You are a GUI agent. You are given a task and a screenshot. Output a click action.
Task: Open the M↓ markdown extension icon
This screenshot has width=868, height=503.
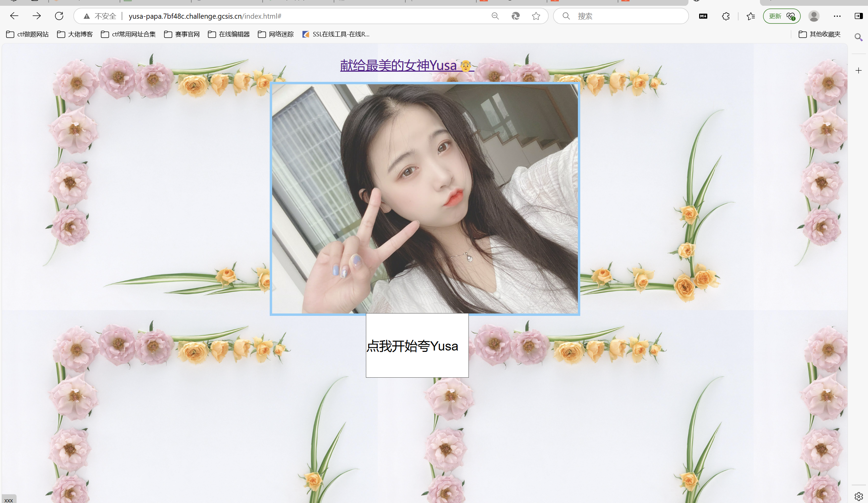(x=703, y=16)
